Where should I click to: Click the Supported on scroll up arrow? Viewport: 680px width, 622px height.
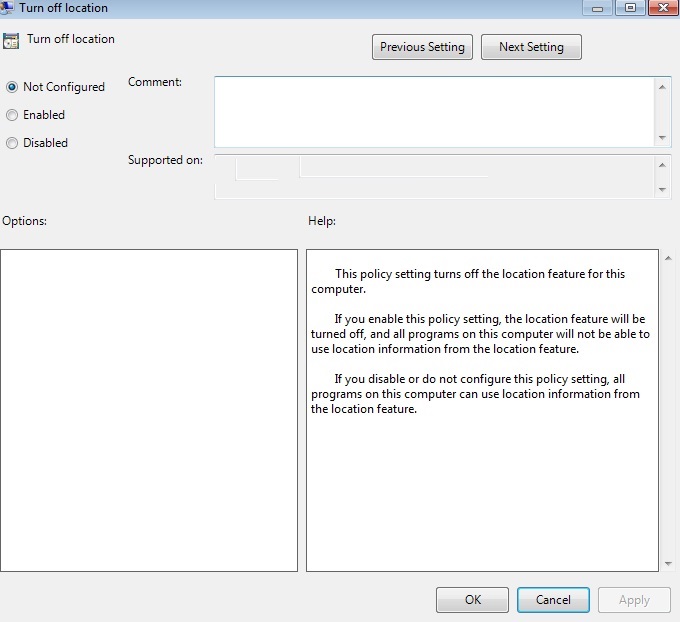662,165
